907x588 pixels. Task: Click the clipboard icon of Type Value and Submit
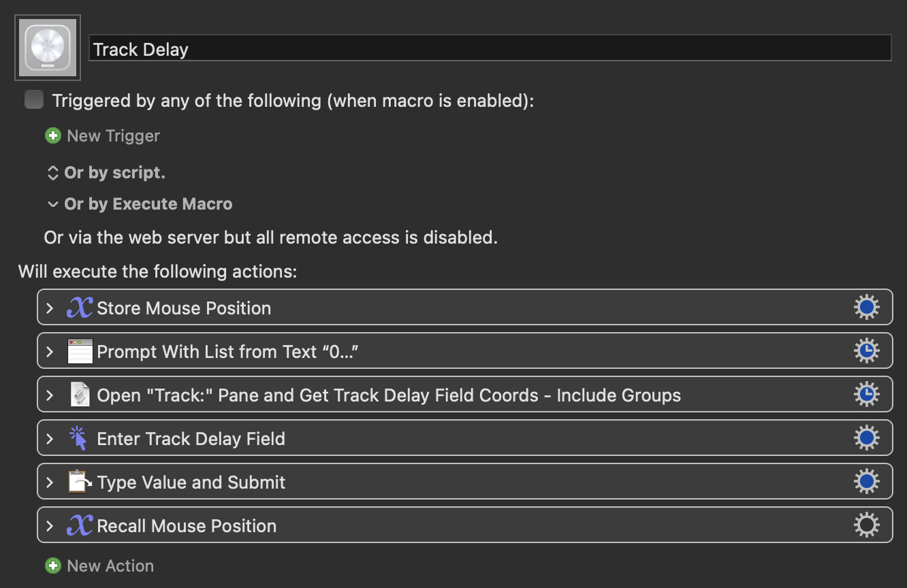[x=80, y=483]
